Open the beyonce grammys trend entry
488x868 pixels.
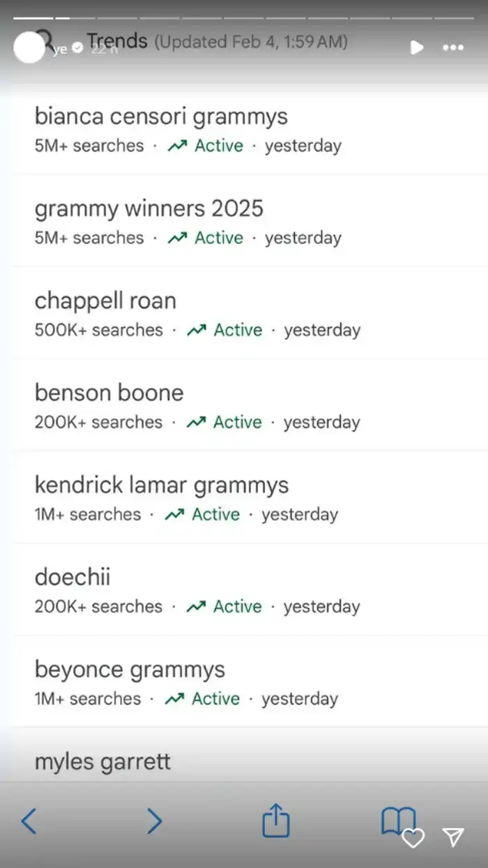coord(250,682)
